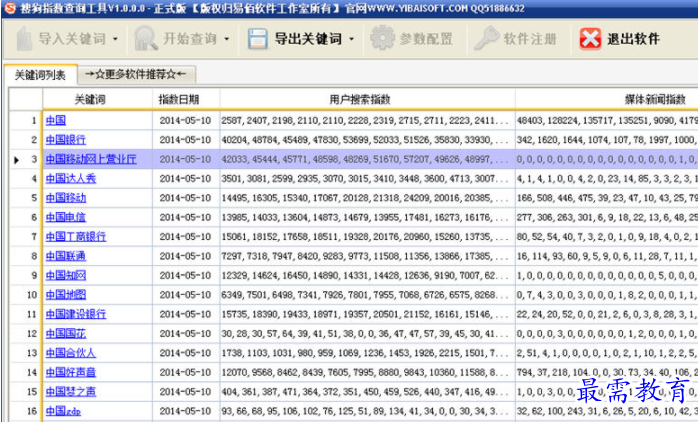Image resolution: width=698 pixels, height=422 pixels.
Task: Expand the 导入关键词 dropdown arrow
Action: (115, 41)
